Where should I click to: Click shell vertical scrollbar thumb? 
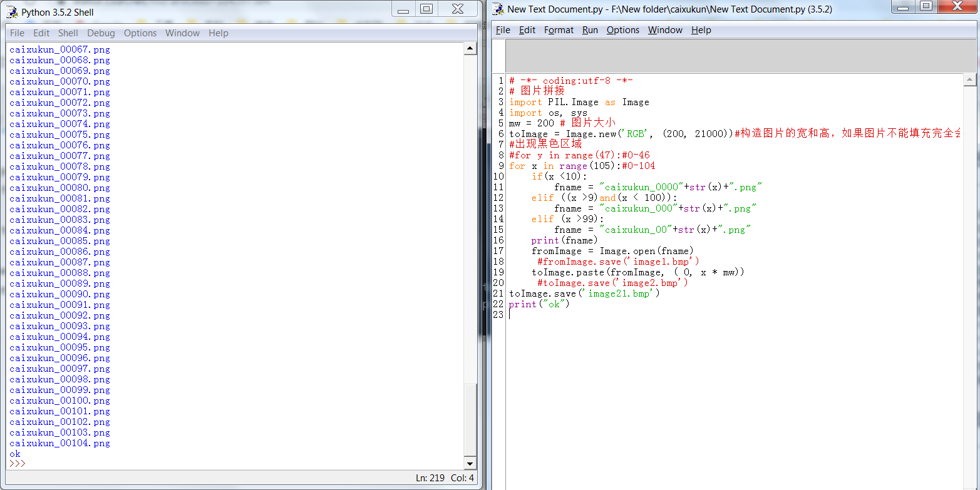[470, 421]
